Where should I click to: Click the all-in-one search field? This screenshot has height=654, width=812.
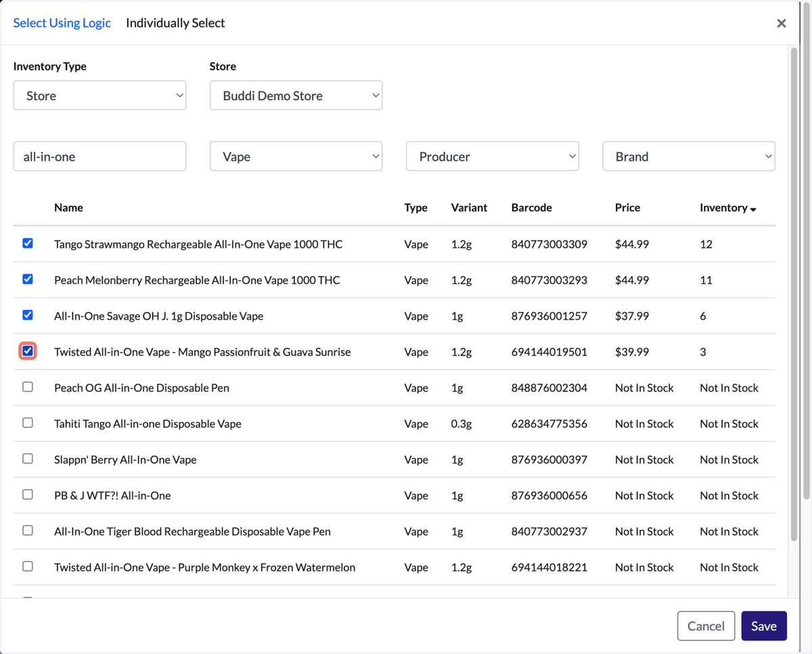[99, 156]
